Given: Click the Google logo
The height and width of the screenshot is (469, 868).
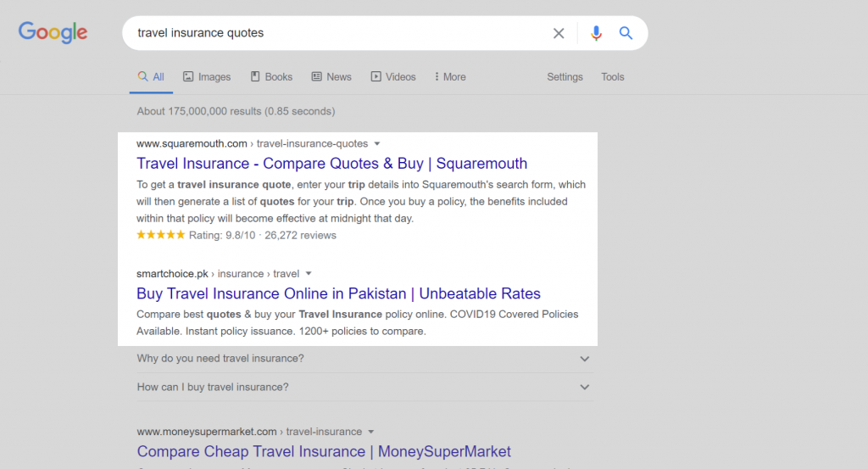Looking at the screenshot, I should (53, 33).
